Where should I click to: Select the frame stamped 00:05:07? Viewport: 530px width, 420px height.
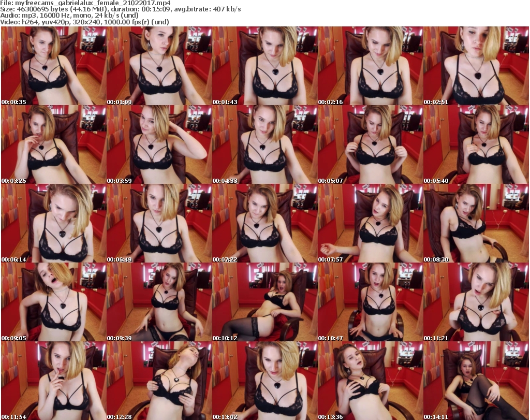coord(370,144)
